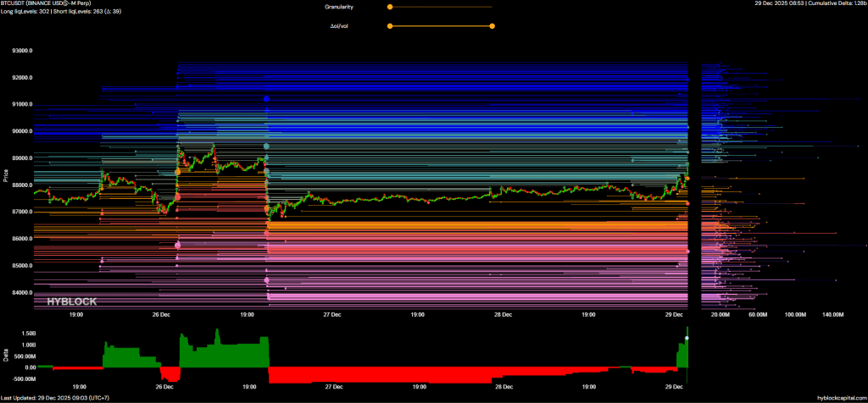This screenshot has height=403, width=868.
Task: Click the HYBLOCK watermark logo
Action: tap(70, 301)
